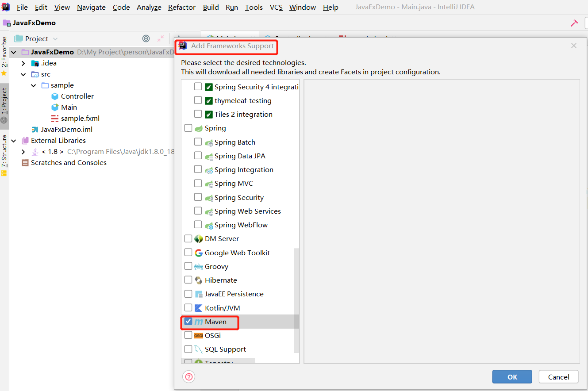
Task: Check the Groovy checkbox
Action: click(x=188, y=266)
